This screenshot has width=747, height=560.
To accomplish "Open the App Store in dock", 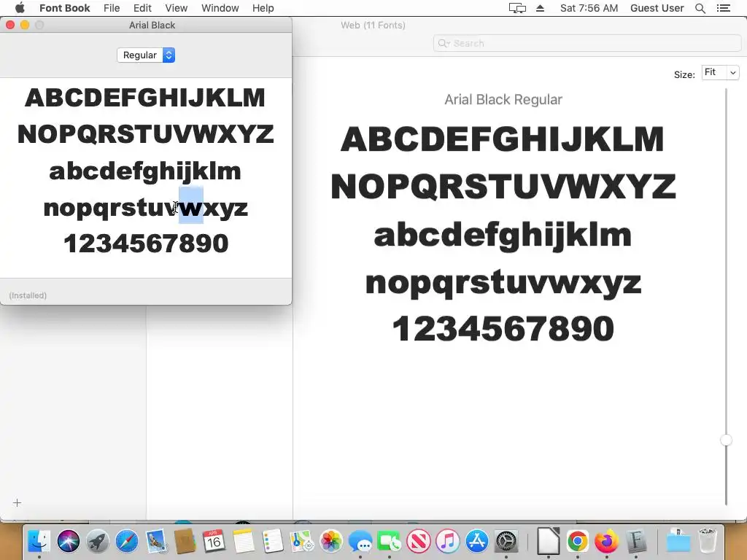I will pos(477,541).
